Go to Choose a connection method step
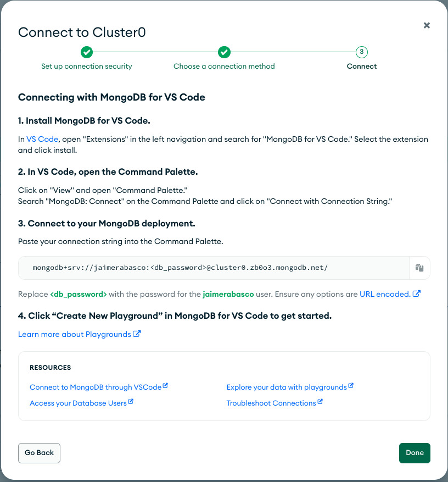 pyautogui.click(x=224, y=67)
